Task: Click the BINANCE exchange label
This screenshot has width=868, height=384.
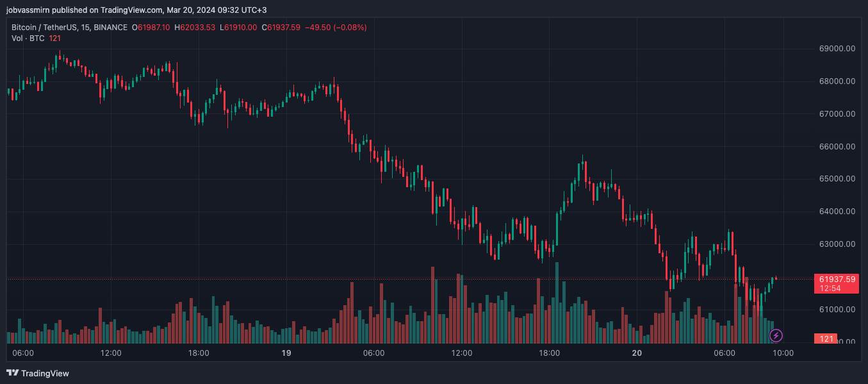Action: click(x=110, y=28)
